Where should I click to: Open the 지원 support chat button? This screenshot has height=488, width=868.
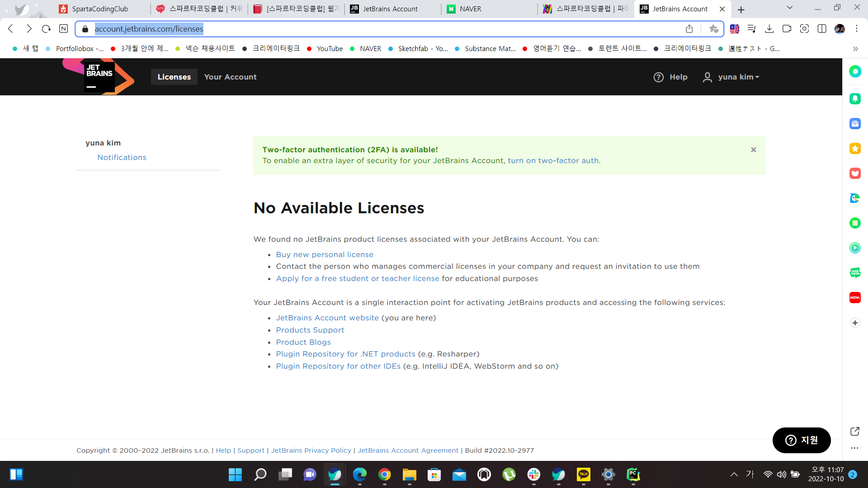point(802,440)
